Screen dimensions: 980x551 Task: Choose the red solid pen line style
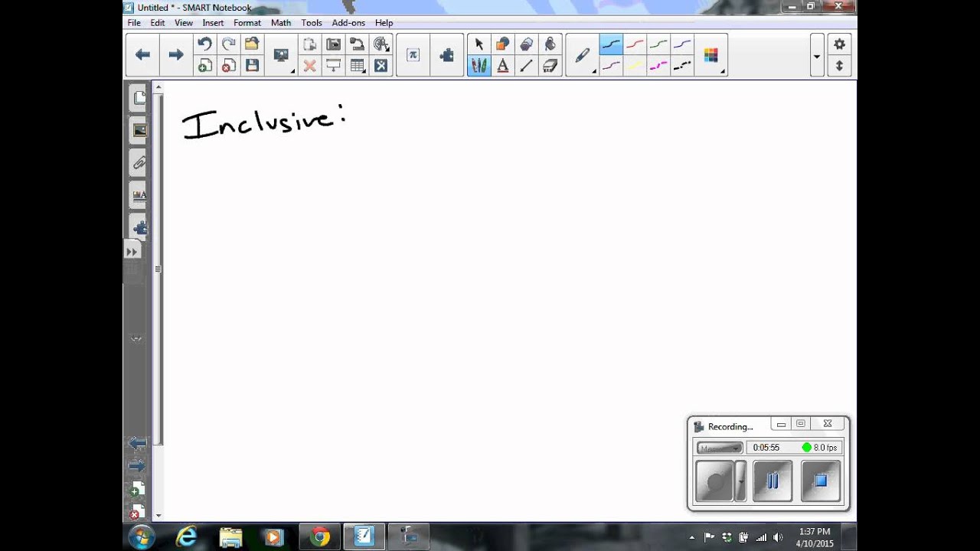[635, 44]
